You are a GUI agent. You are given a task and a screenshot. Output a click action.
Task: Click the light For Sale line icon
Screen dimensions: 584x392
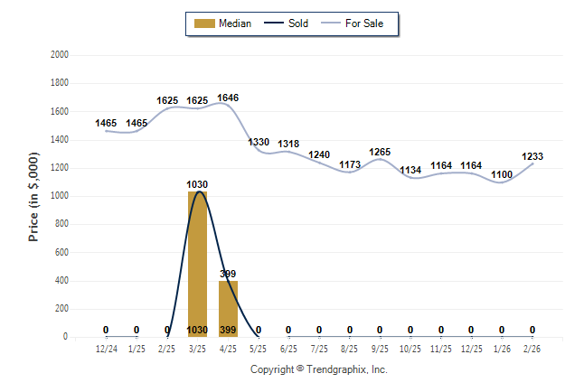329,23
